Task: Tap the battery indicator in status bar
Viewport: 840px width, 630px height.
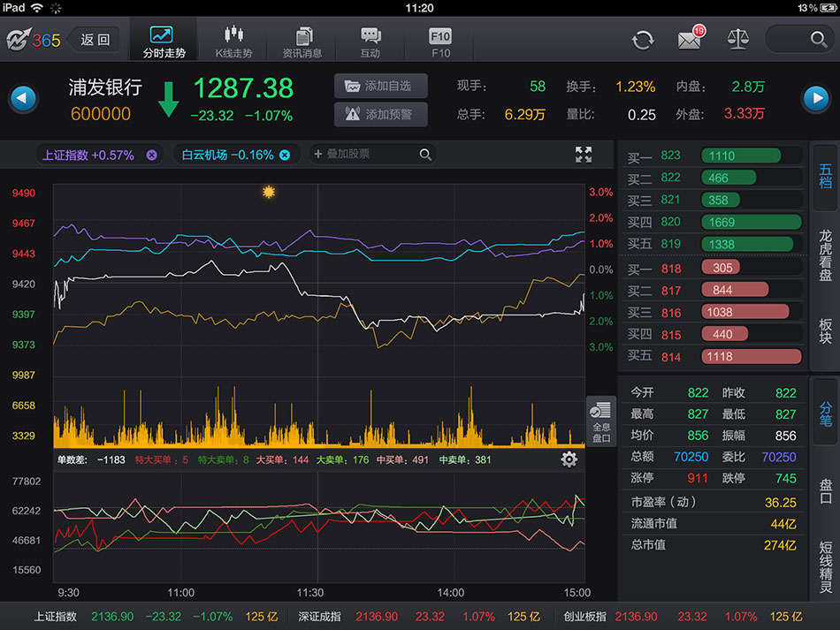Action: coord(828,8)
